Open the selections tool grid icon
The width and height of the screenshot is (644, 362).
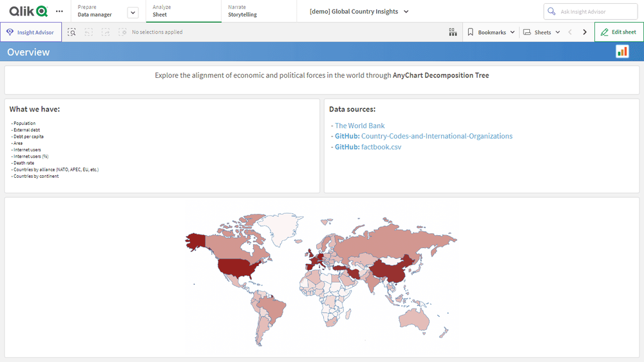(x=453, y=32)
